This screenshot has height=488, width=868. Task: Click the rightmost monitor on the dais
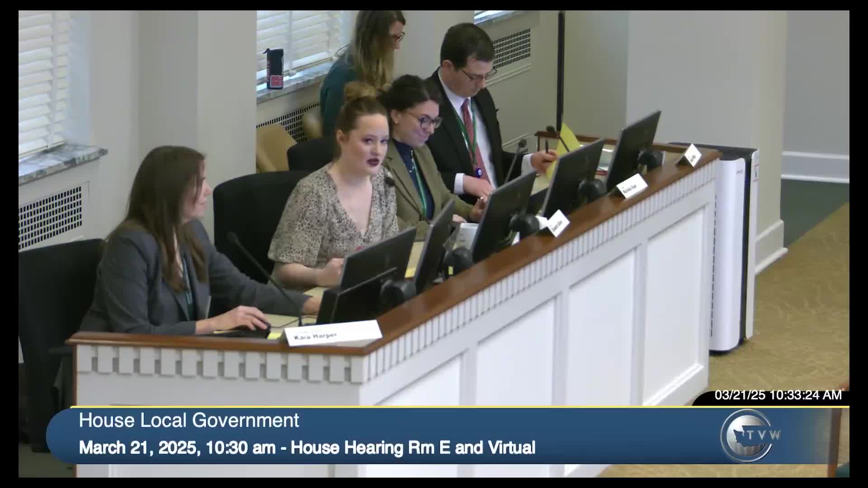633,145
